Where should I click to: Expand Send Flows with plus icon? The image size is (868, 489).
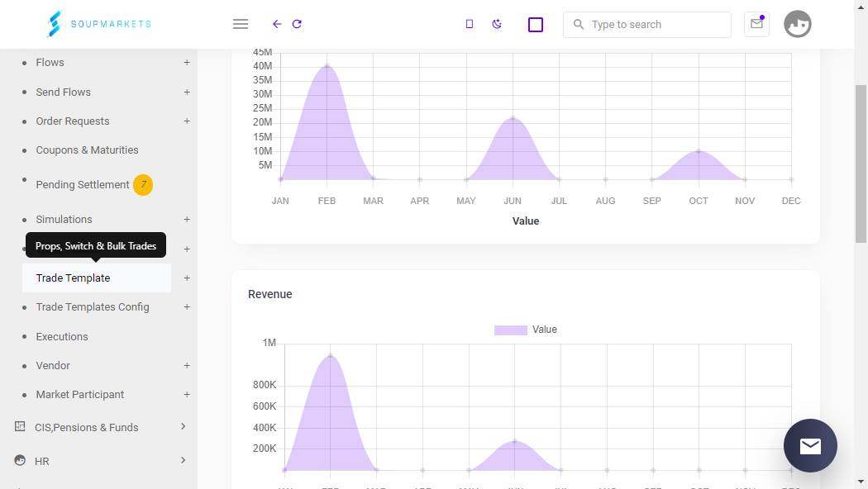187,93
